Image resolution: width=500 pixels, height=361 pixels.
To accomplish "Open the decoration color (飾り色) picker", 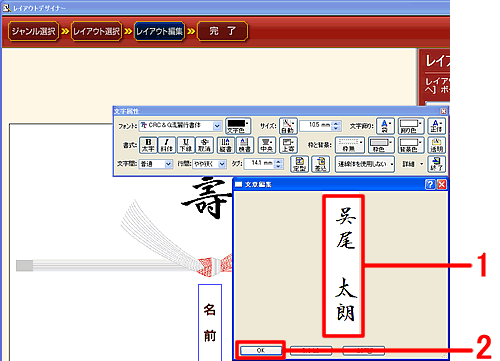I will tap(411, 126).
